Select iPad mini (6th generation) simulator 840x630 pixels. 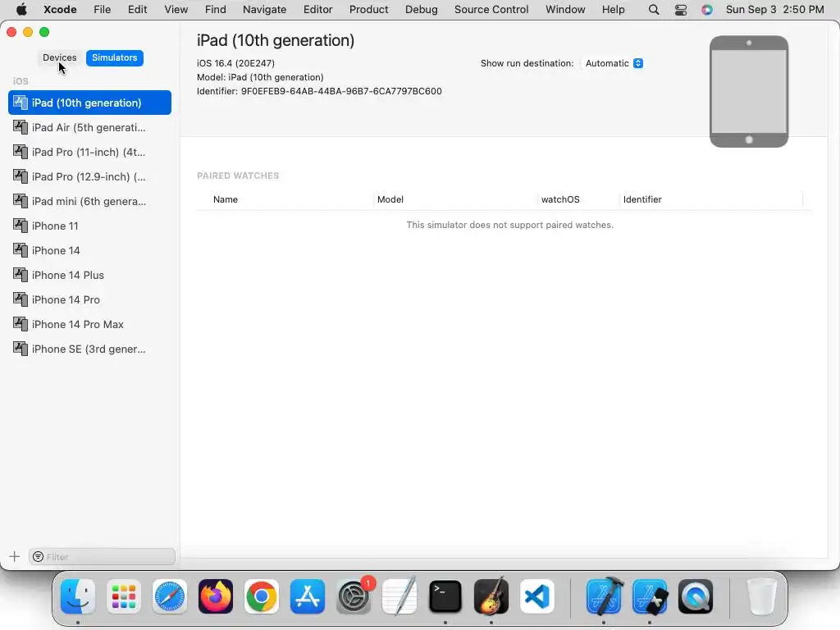90,201
